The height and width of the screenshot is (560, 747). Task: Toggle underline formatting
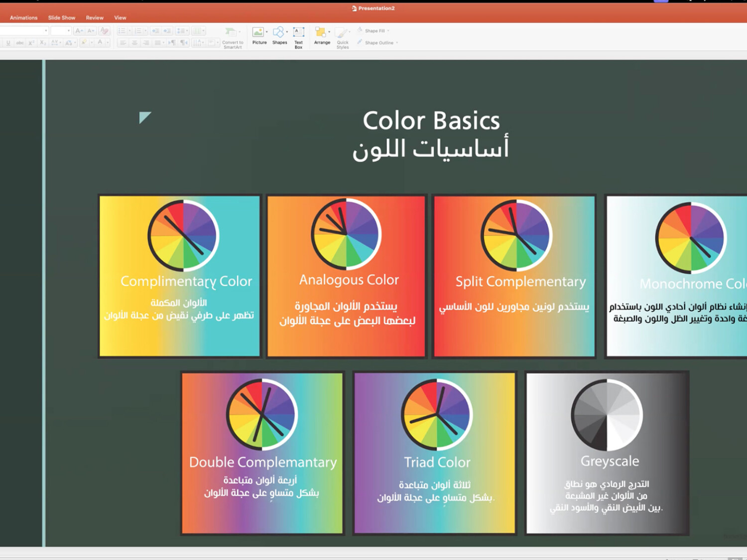[8, 43]
